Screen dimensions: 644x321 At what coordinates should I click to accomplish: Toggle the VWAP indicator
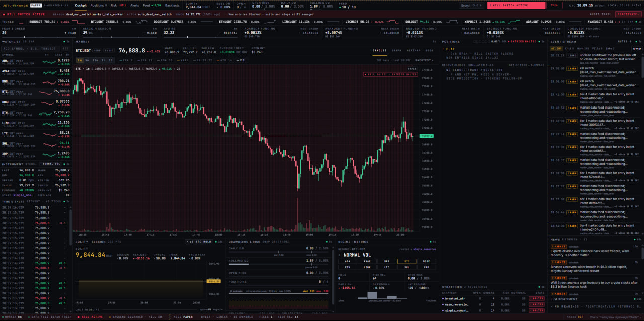183,60
